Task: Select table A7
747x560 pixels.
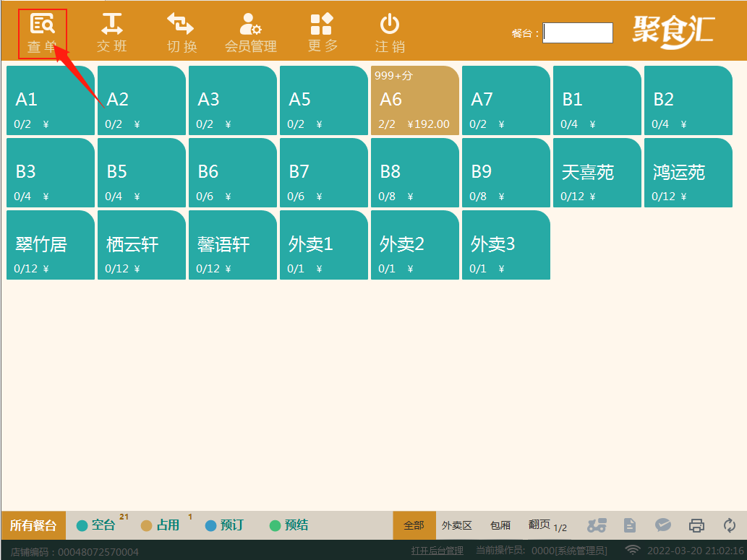Action: (x=506, y=100)
